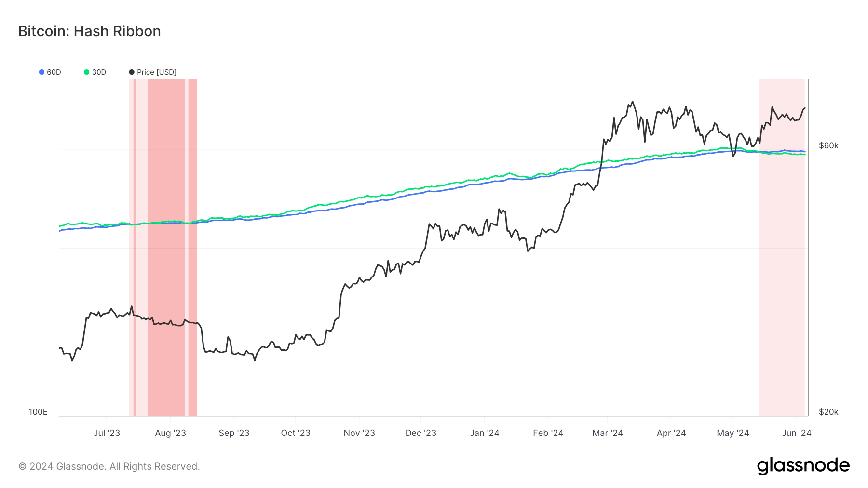The height and width of the screenshot is (488, 868).
Task: Click the $60k price axis label
Action: tap(828, 145)
